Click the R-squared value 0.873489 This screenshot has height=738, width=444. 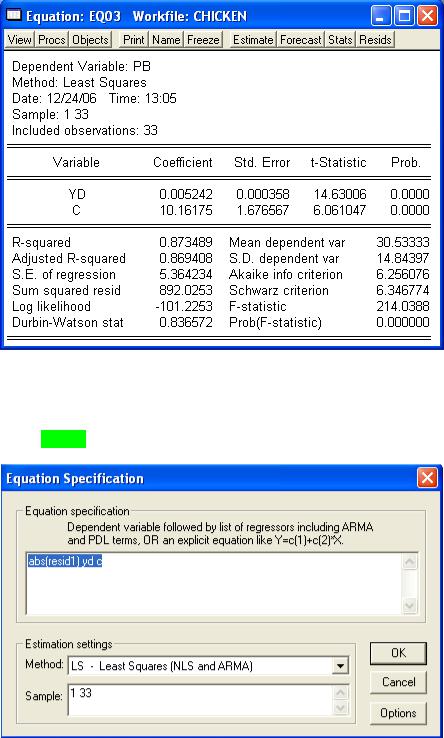click(186, 243)
